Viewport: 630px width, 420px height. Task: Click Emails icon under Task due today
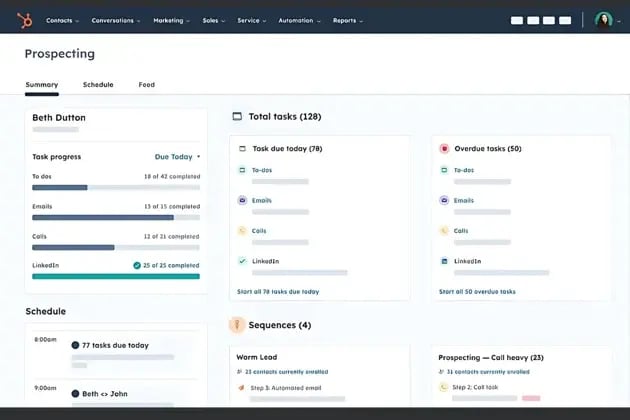click(242, 200)
